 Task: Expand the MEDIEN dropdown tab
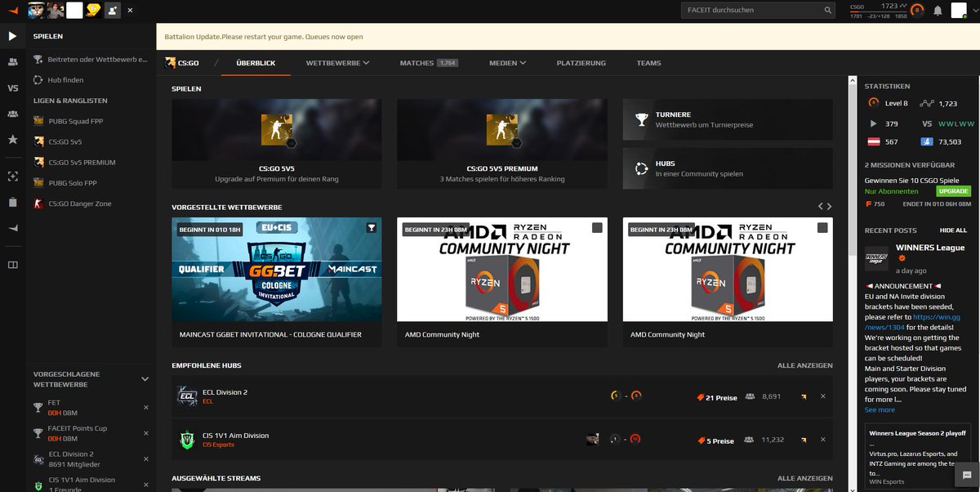(x=507, y=63)
